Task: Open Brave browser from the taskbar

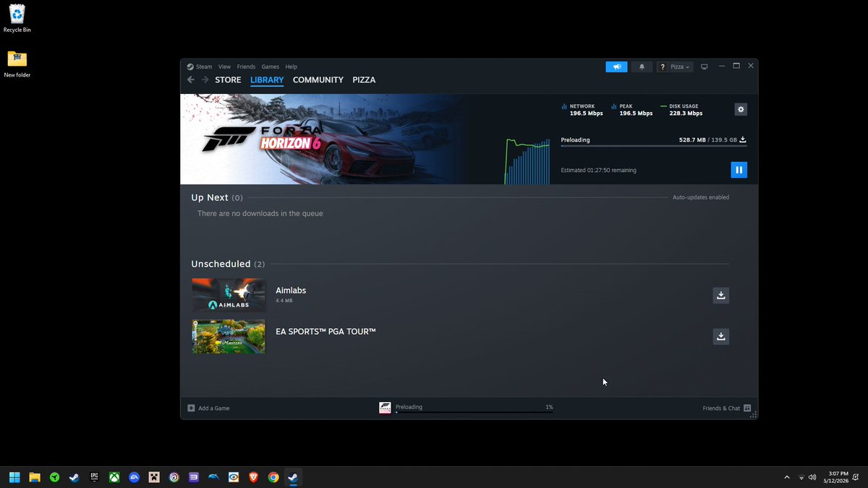Action: pos(253,477)
